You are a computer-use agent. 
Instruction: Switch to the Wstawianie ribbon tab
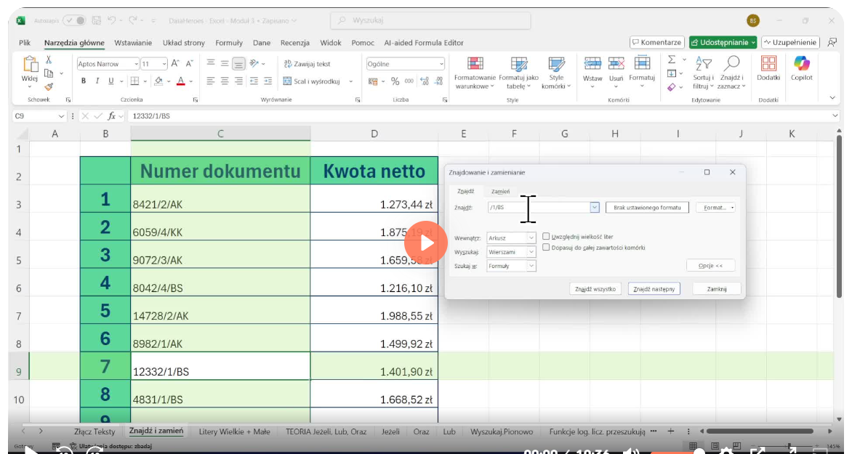(x=133, y=43)
